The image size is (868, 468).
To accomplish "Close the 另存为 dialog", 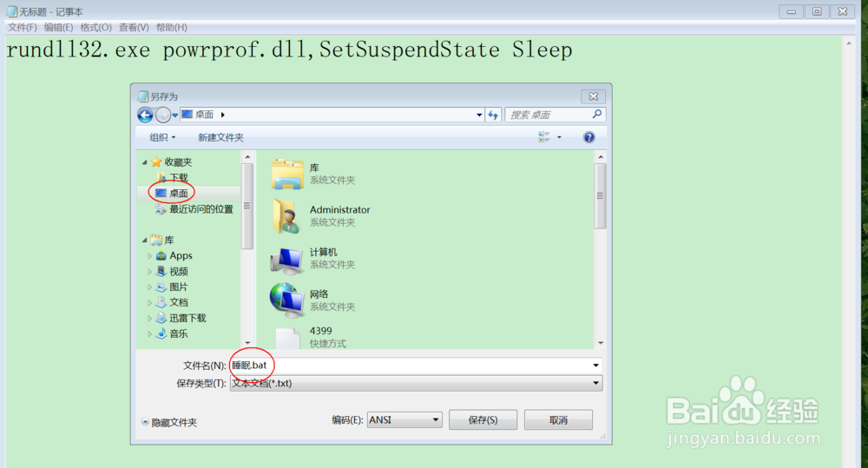I will pyautogui.click(x=593, y=96).
